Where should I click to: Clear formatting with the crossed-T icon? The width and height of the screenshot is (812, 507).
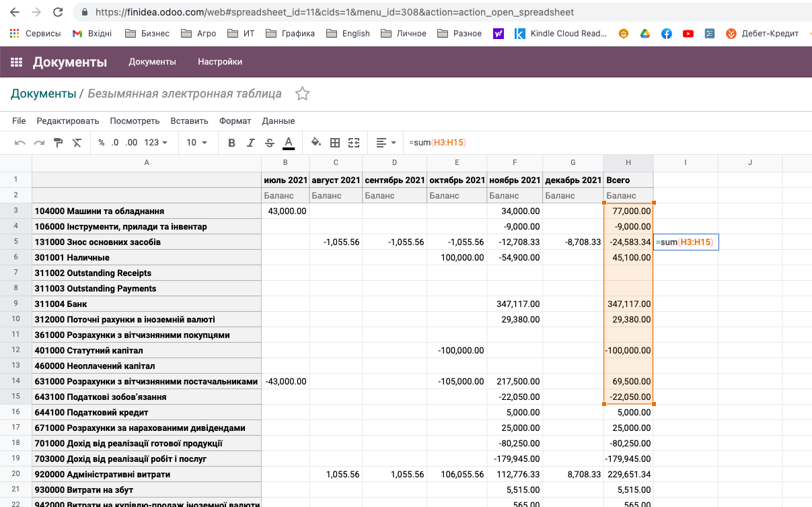coord(77,143)
